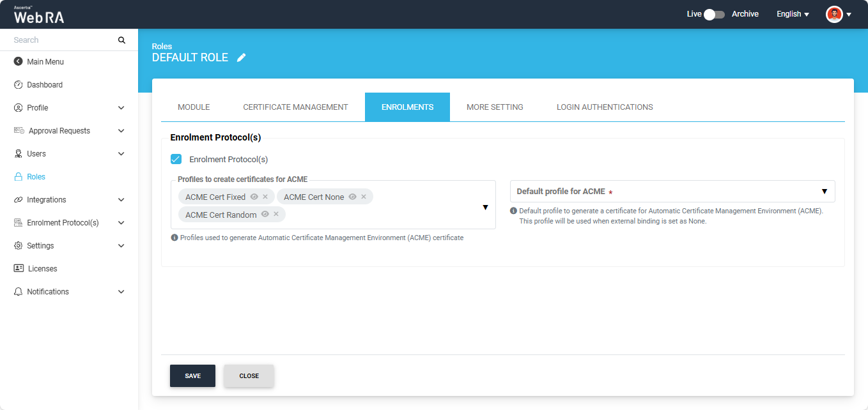
Task: Click the Integrations link icon
Action: click(x=18, y=200)
